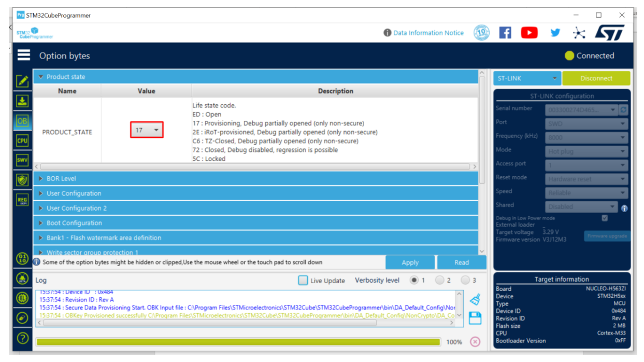Open the Data Information Notice link
The image size is (644, 362).
click(424, 33)
